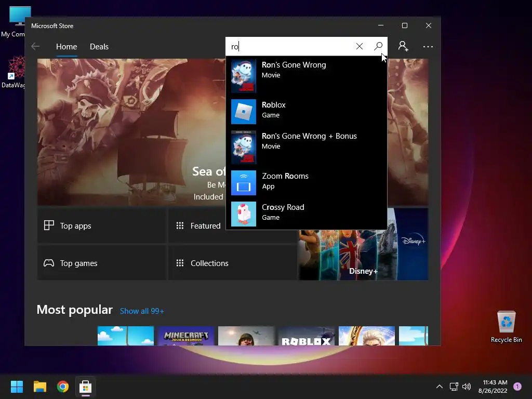Screen dimensions: 532x399
Task: Open the Minecraft thumbnail in Most popular
Action: (186, 336)
